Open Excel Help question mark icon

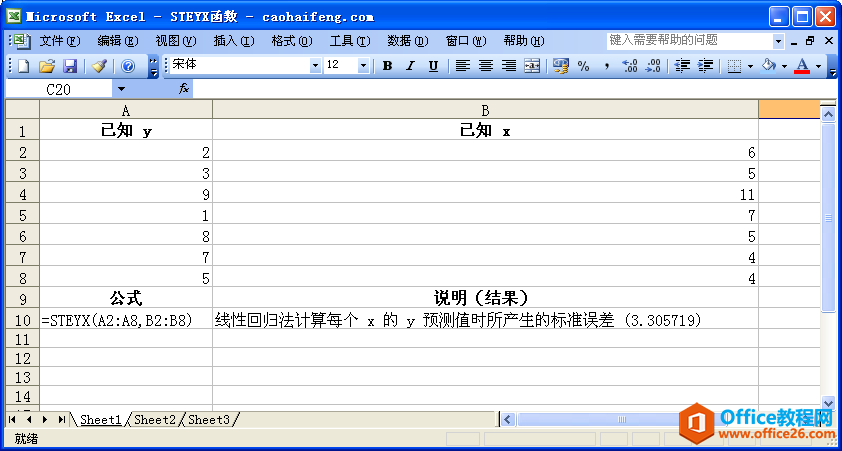pos(128,66)
